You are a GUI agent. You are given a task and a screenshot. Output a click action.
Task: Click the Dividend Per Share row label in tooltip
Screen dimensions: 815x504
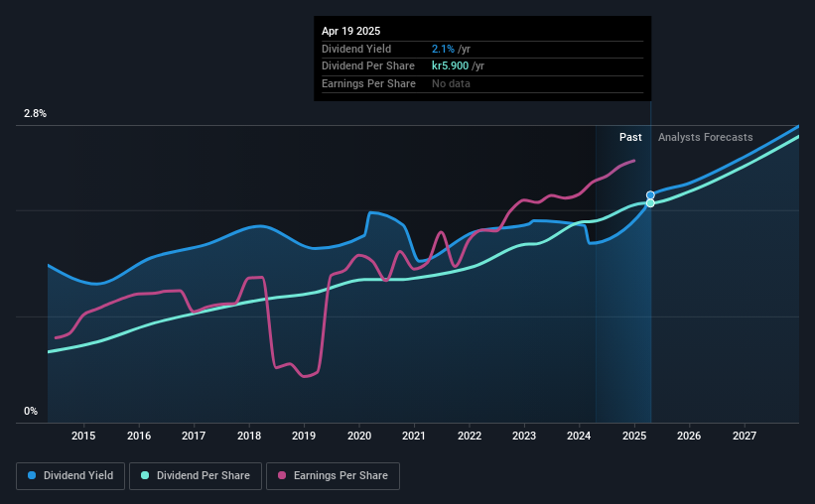pos(368,66)
